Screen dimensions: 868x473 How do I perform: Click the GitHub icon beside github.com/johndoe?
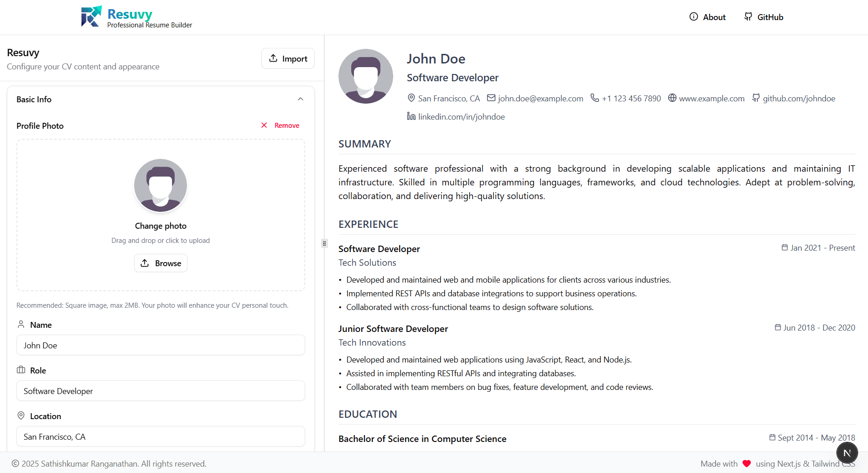(x=756, y=98)
